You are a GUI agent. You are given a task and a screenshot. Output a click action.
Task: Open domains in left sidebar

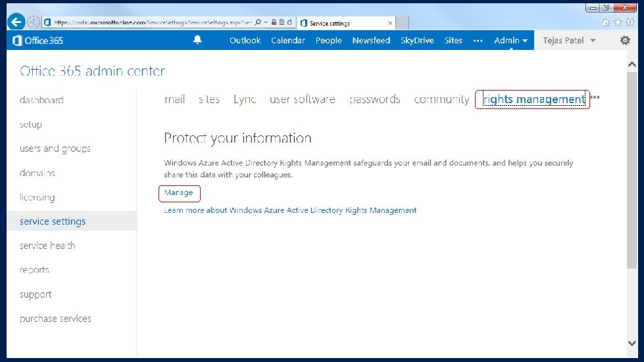coord(37,173)
